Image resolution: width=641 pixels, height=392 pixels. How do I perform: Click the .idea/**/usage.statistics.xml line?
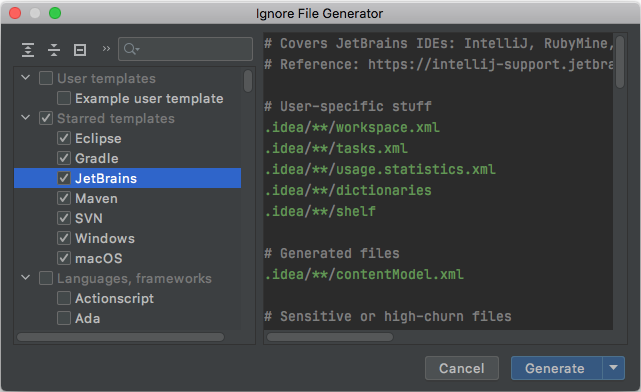tap(380, 169)
